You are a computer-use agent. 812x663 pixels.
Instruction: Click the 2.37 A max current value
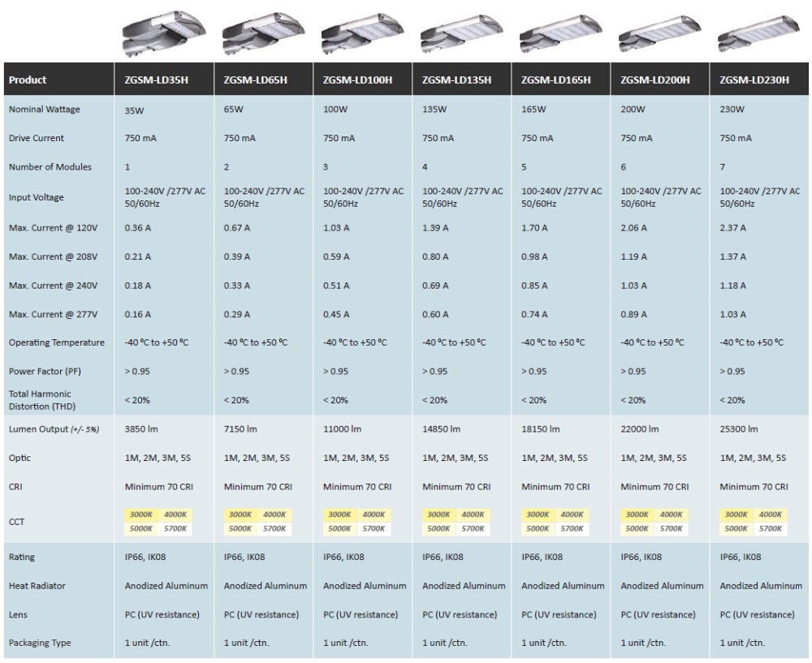[x=732, y=228]
